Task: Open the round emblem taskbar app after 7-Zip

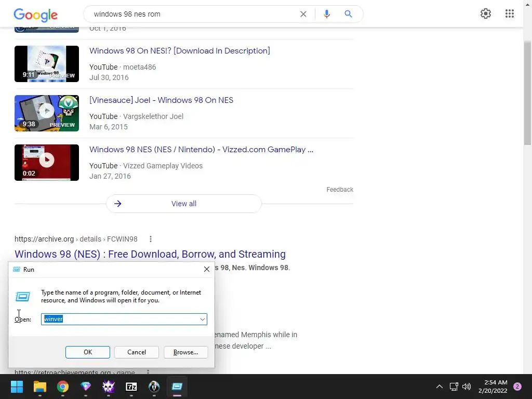Action: [x=154, y=387]
